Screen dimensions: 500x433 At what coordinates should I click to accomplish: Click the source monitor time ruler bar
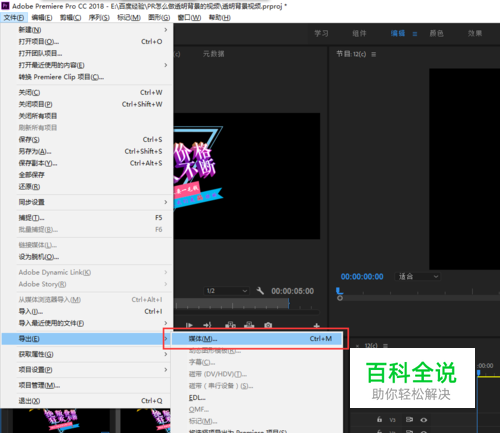click(232, 303)
